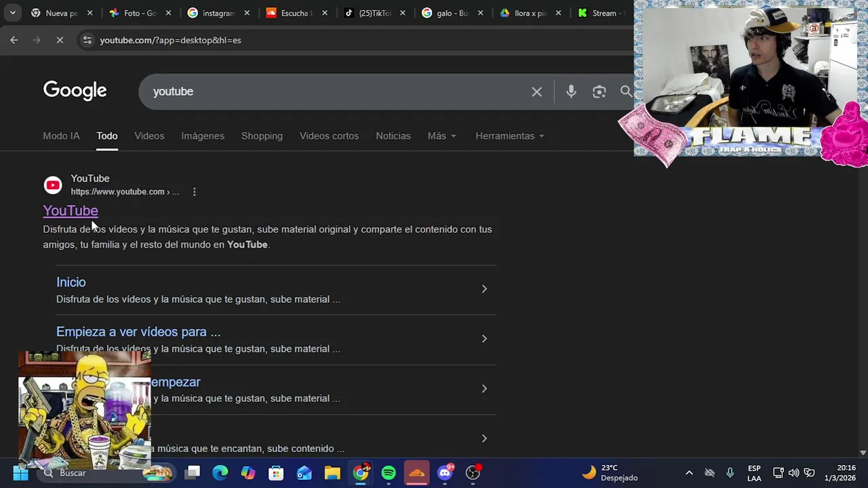Open chevron for 'Empieza a ver vídeos para'
This screenshot has width=868, height=488.
pos(484,338)
